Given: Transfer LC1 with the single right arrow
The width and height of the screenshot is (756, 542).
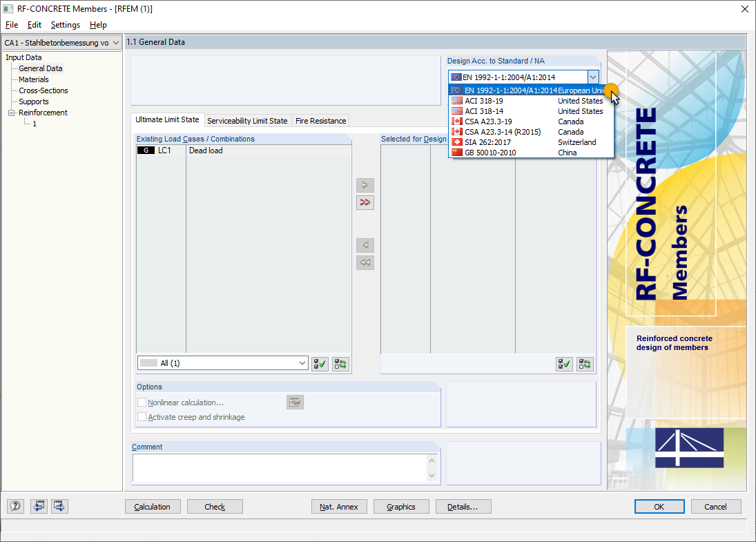Looking at the screenshot, I should click(365, 185).
